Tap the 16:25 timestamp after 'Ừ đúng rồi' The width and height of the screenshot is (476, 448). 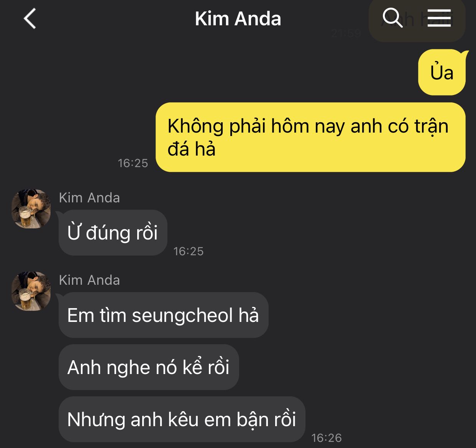(x=188, y=251)
